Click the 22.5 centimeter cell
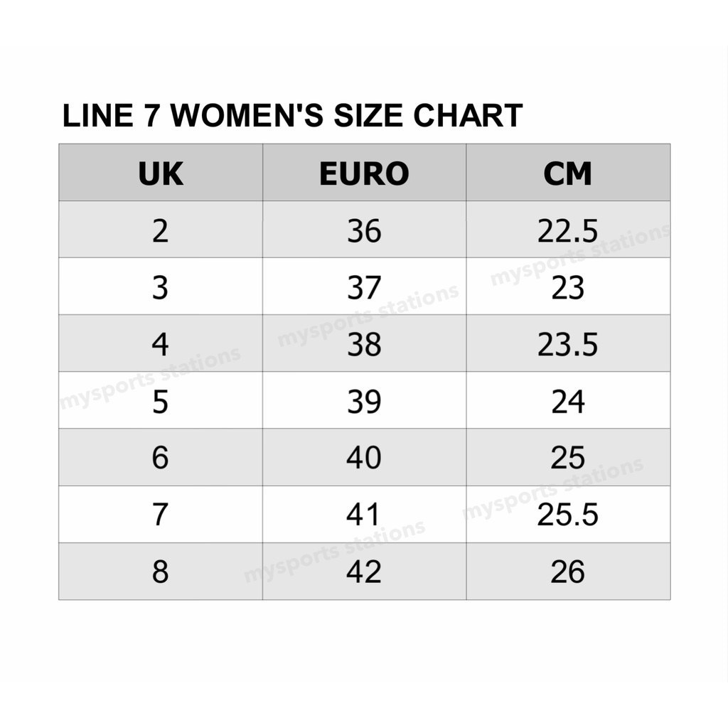 point(567,230)
